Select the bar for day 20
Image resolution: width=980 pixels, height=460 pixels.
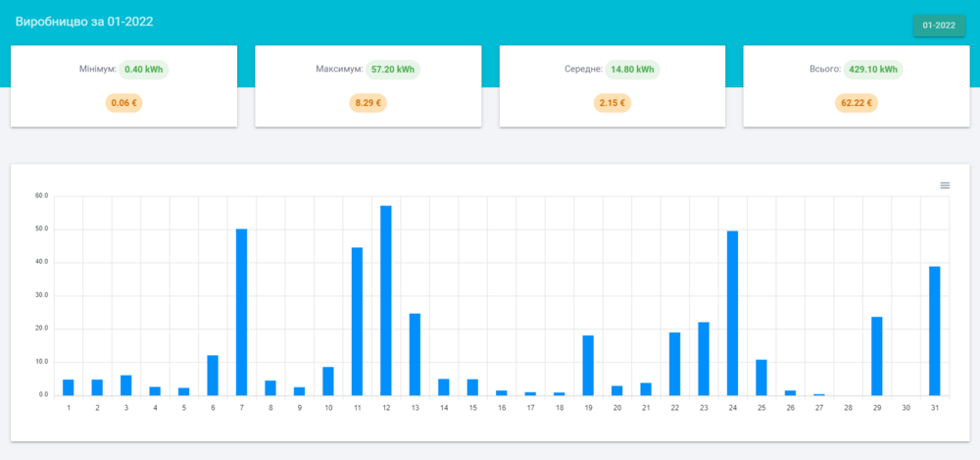pyautogui.click(x=616, y=390)
